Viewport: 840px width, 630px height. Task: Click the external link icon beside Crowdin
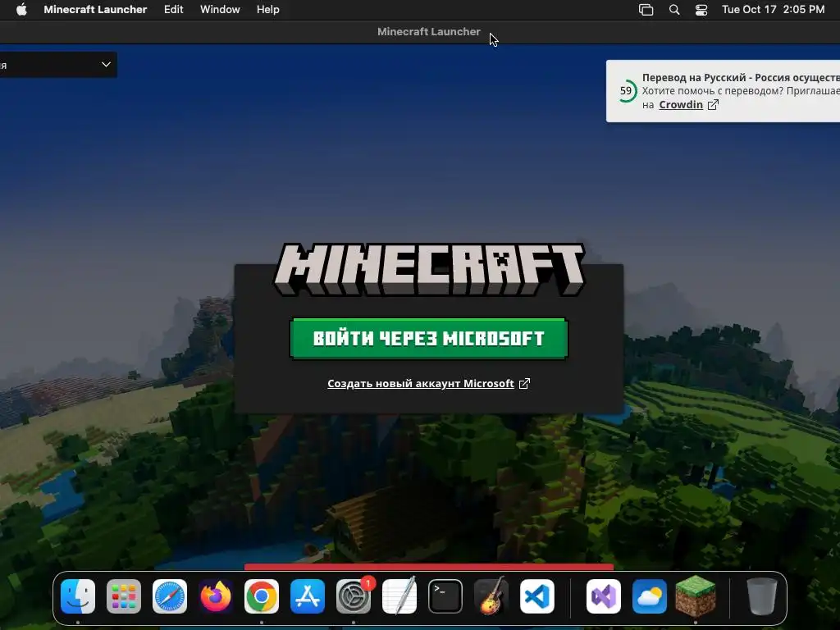[713, 105]
